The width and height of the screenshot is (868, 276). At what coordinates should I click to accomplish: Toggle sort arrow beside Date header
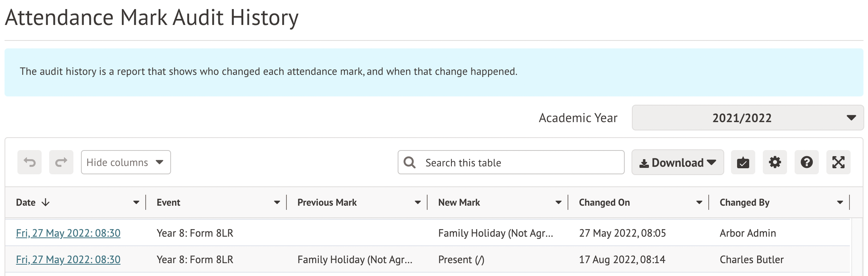click(x=46, y=202)
